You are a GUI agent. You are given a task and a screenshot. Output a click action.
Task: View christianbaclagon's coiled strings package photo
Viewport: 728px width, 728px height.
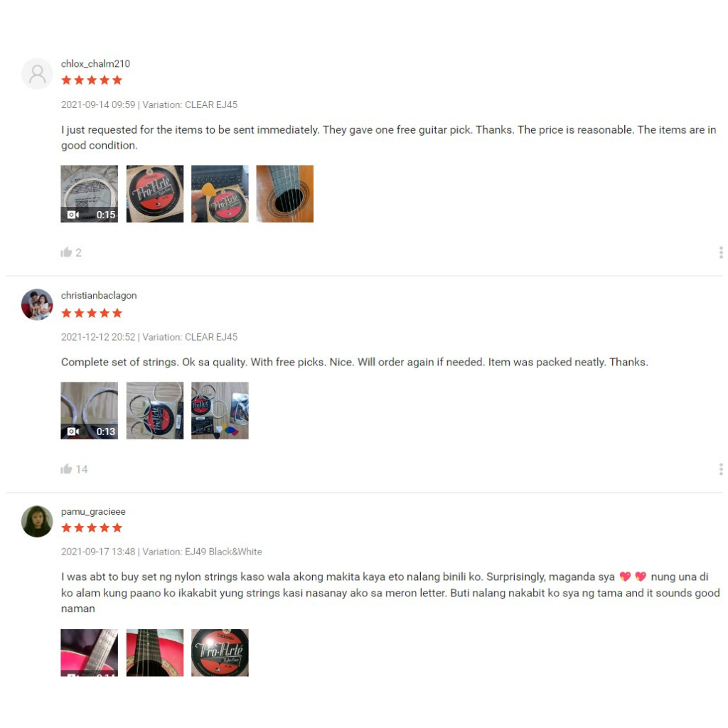154,410
